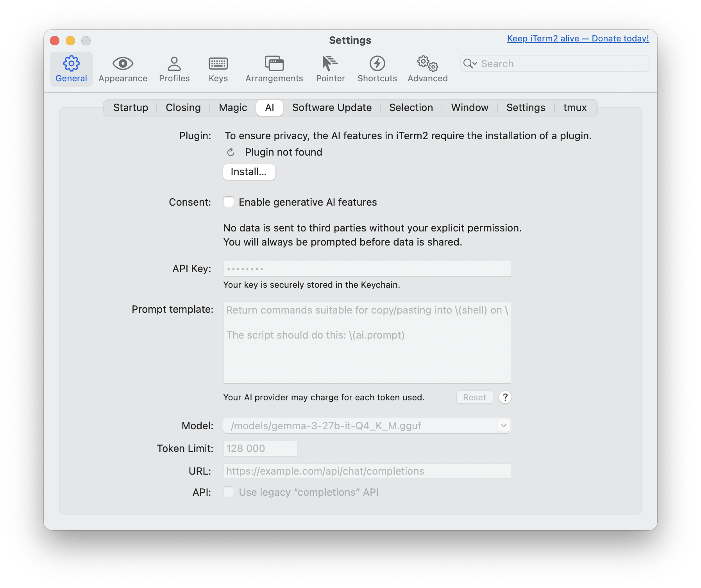Open the Advanced settings pane
The image size is (701, 588).
click(427, 69)
